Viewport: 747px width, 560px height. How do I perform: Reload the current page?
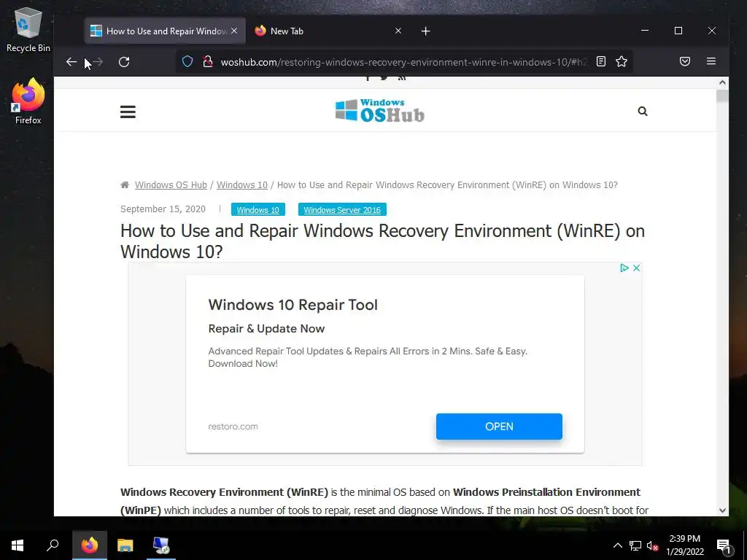[124, 62]
